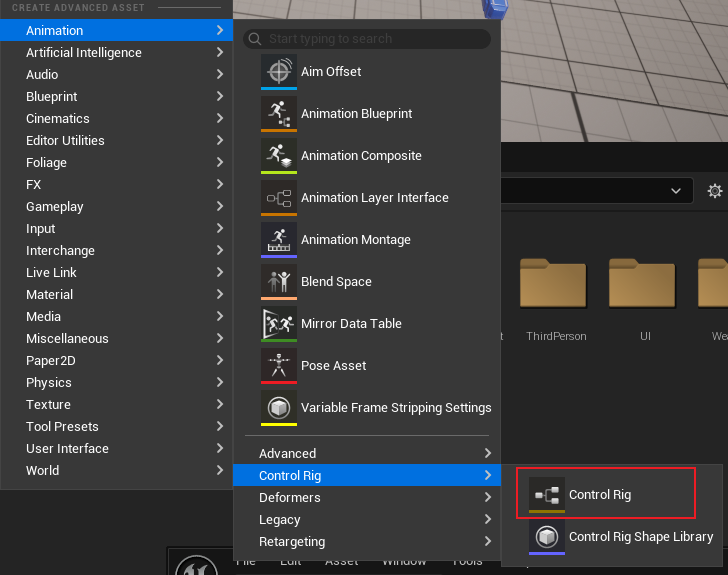Select the Animation Blueprint icon
The height and width of the screenshot is (575, 728).
point(279,114)
